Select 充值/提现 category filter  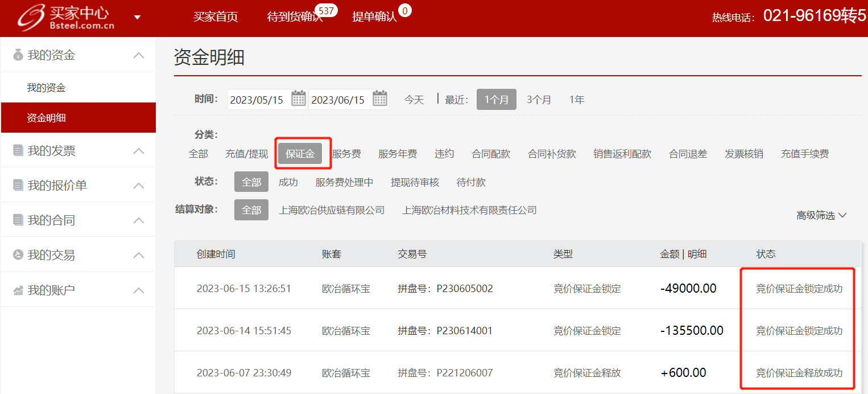[x=246, y=154]
